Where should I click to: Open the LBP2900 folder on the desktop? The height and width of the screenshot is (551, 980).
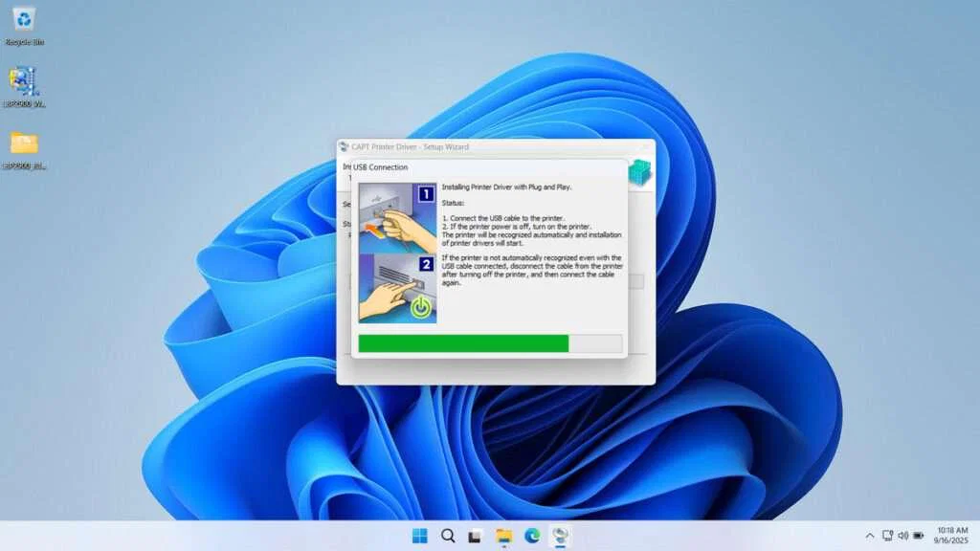pyautogui.click(x=26, y=143)
